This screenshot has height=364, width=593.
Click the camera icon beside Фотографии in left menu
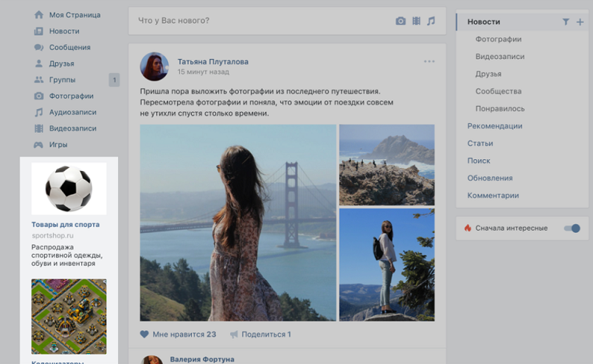click(38, 96)
